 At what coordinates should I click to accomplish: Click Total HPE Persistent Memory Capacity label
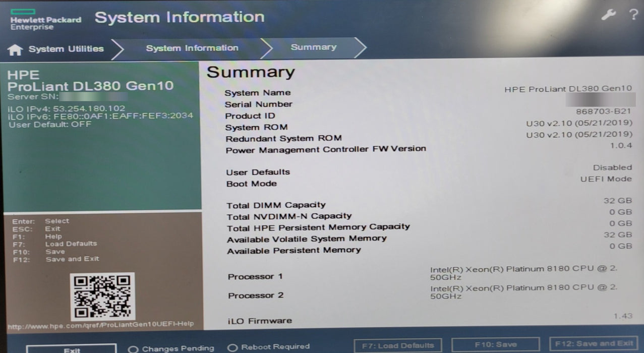(318, 228)
